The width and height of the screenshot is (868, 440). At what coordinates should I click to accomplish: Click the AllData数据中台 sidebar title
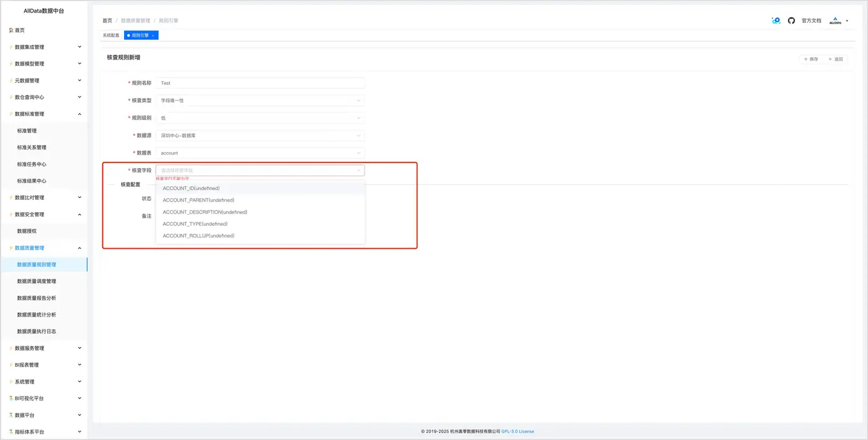click(x=43, y=11)
